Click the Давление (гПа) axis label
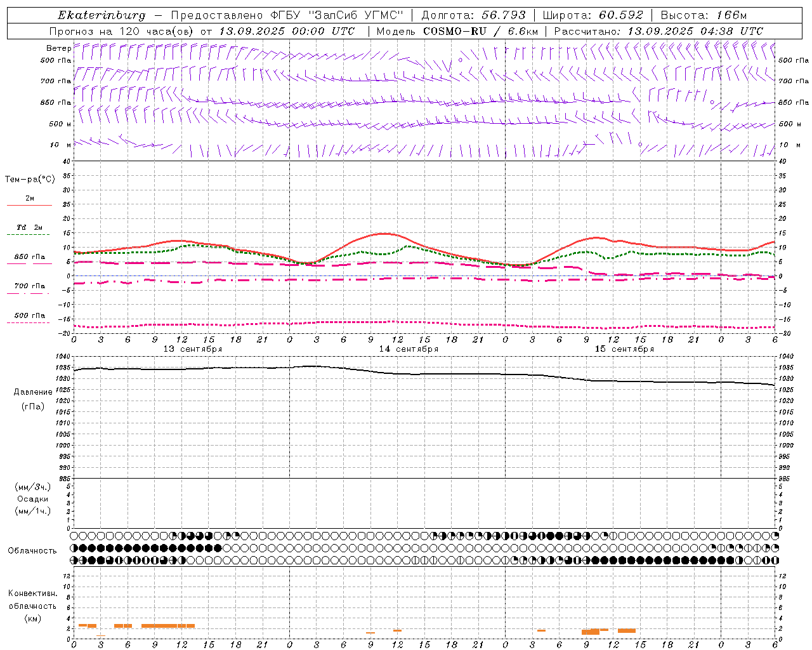The image size is (812, 650). pos(33,399)
